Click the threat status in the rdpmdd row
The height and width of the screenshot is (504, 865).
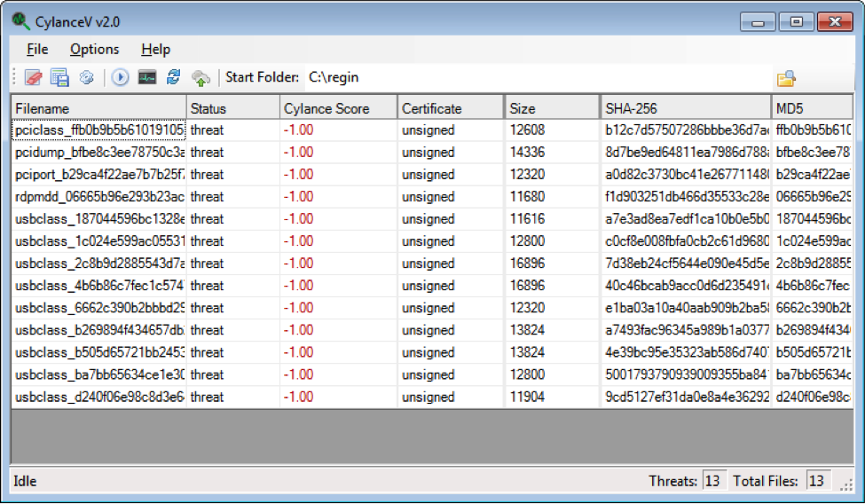207,196
